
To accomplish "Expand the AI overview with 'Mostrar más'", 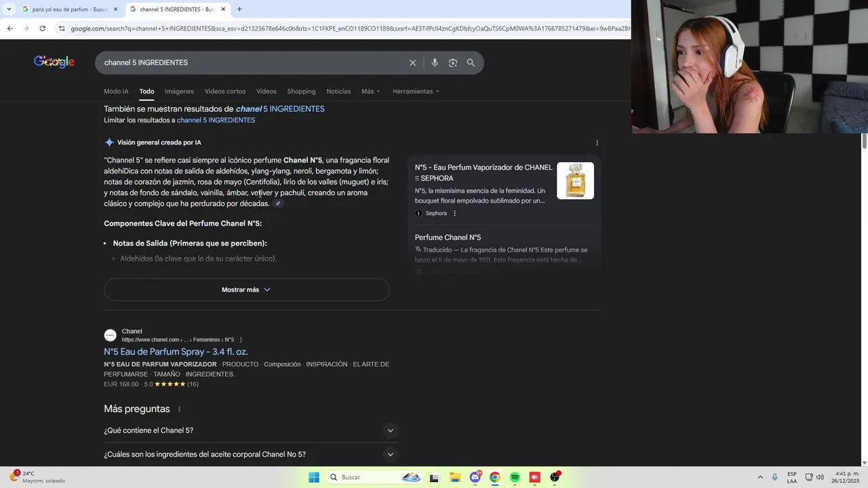I will tap(246, 289).
